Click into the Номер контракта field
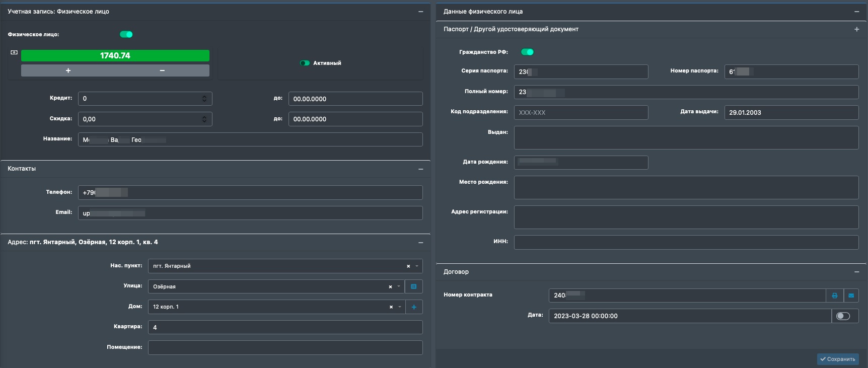 tap(687, 296)
